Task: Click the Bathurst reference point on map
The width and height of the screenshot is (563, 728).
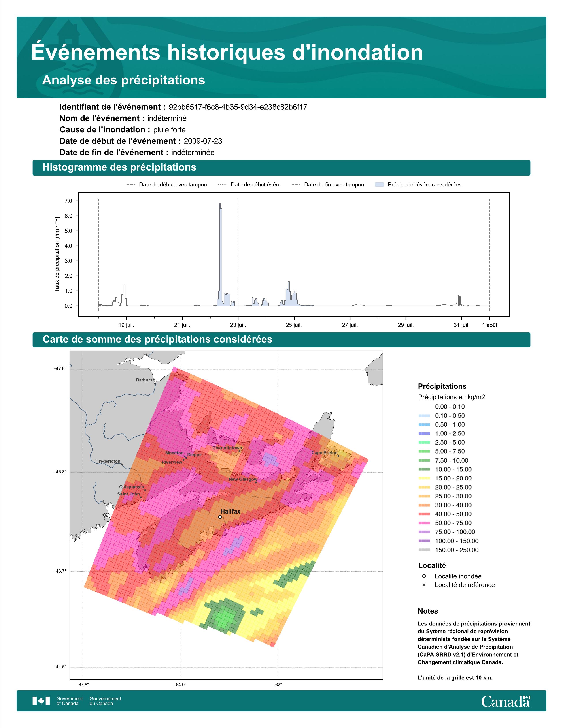Action: click(x=155, y=383)
